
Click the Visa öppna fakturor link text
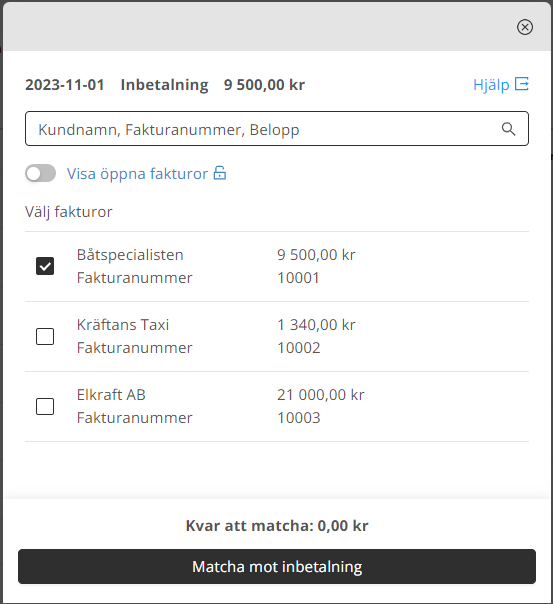(137, 174)
